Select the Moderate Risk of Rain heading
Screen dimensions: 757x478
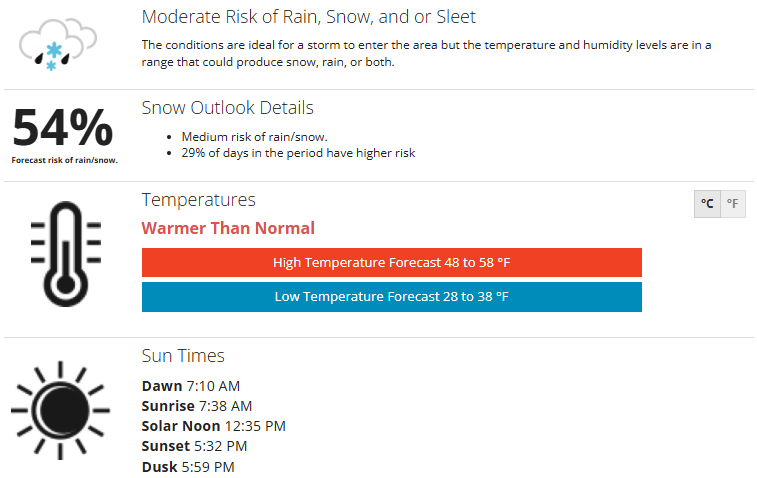[x=308, y=17]
